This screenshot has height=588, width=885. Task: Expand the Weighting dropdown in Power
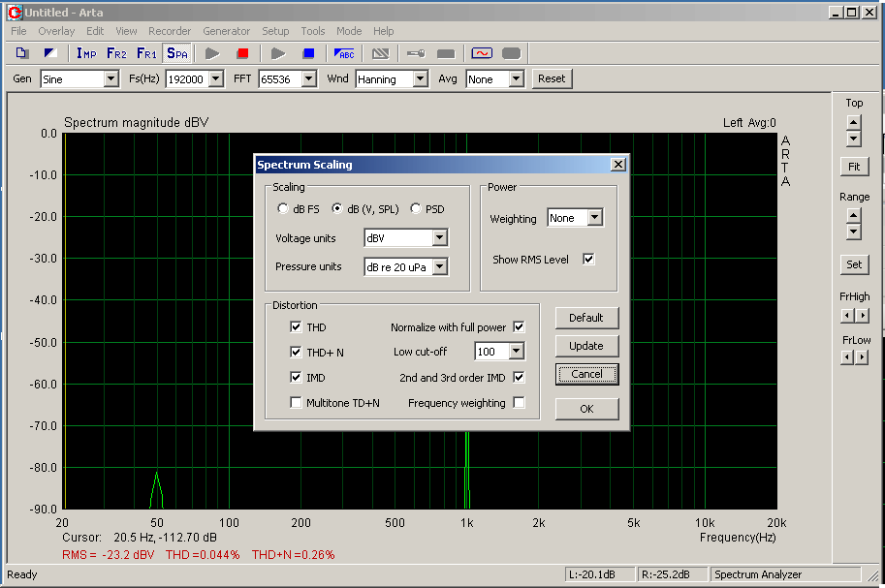594,219
